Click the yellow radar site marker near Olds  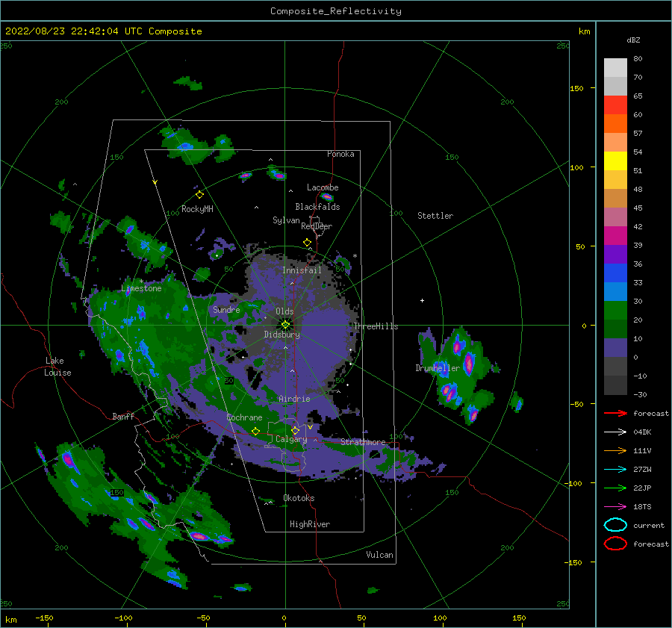285,325
